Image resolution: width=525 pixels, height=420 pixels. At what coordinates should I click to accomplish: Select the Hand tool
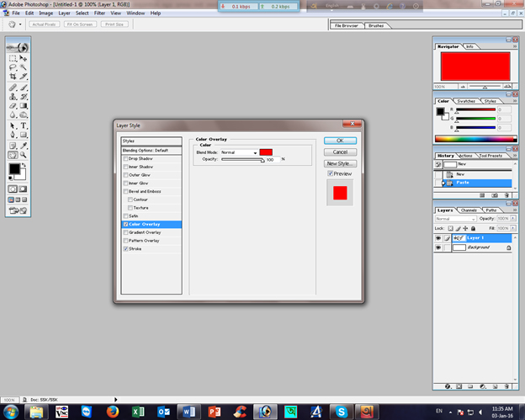click(x=13, y=155)
